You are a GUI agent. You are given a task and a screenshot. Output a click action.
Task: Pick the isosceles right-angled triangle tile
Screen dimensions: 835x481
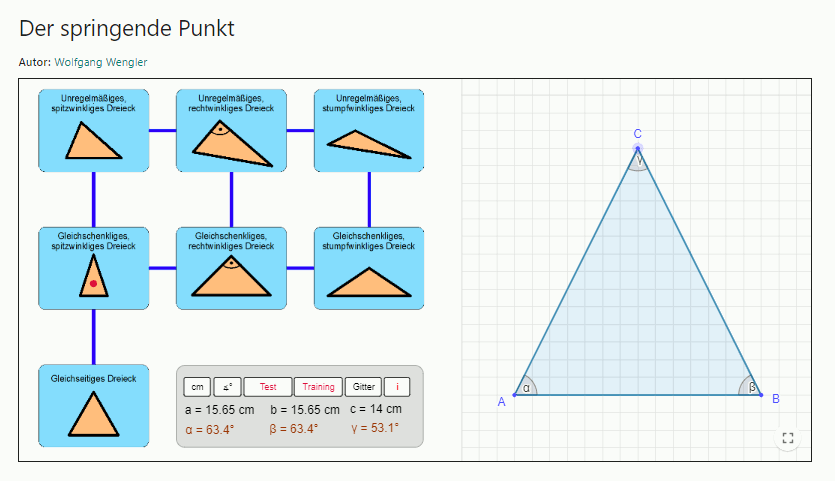pos(231,268)
